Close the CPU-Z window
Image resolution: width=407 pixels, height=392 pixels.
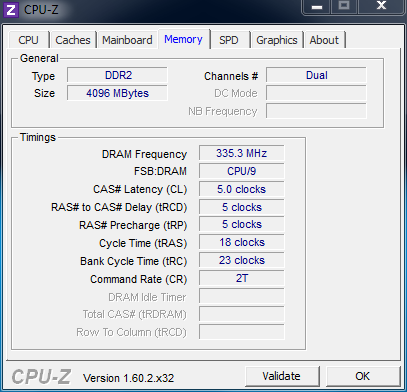tap(381, 7)
